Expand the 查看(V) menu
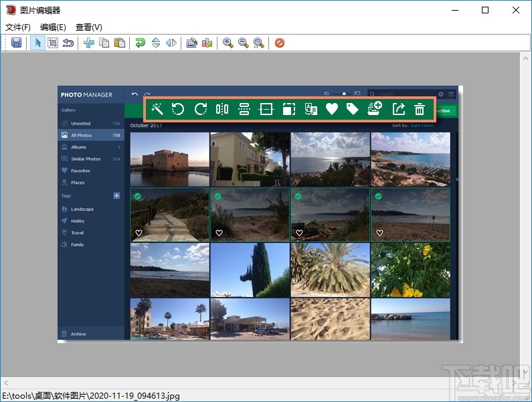 tap(89, 27)
